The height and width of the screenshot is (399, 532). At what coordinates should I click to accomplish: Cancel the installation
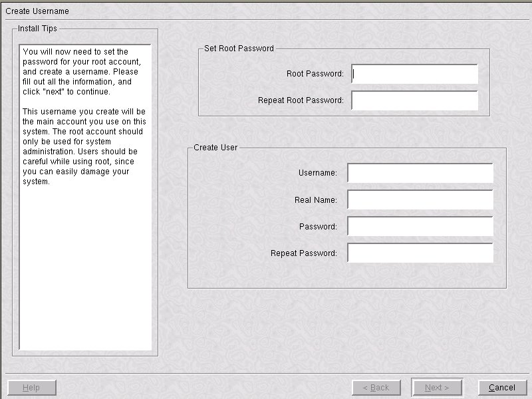pyautogui.click(x=502, y=388)
